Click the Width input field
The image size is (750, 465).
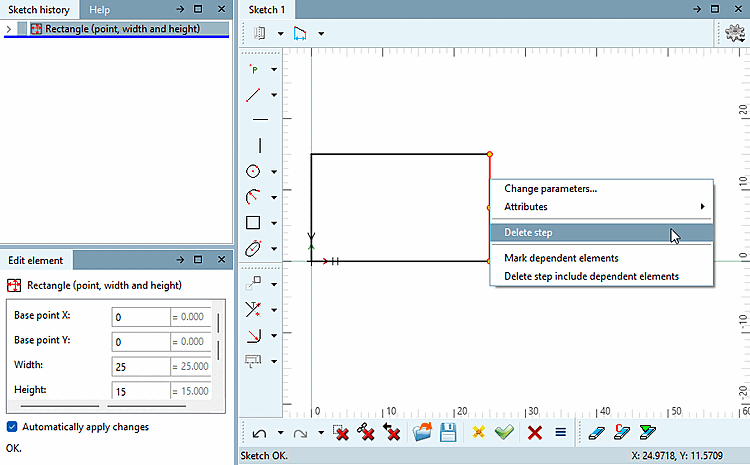tap(141, 366)
